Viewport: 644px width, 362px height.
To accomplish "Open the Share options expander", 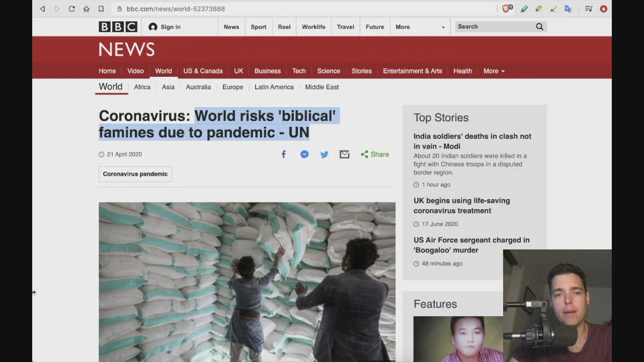I will click(375, 154).
